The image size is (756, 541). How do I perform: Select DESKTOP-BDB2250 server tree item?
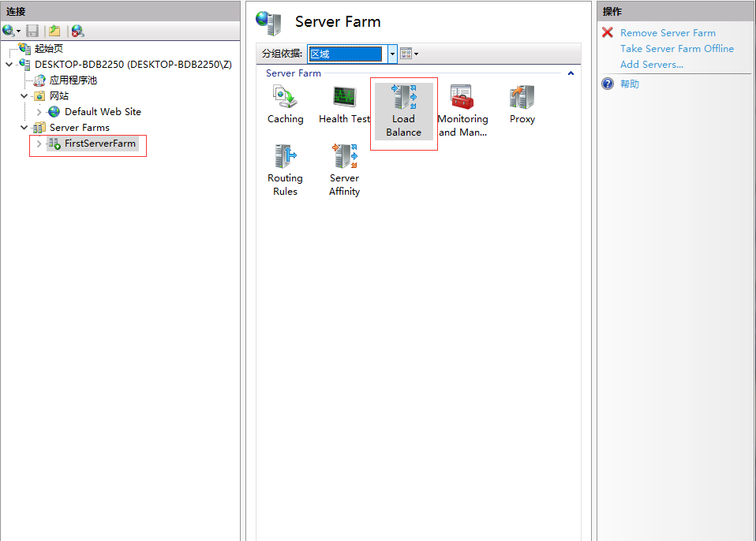click(133, 64)
